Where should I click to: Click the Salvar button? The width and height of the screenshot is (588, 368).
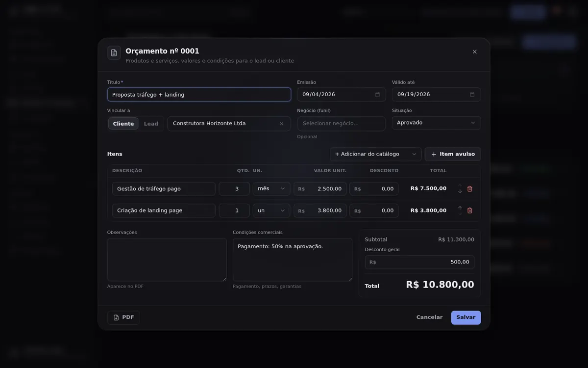(x=466, y=317)
